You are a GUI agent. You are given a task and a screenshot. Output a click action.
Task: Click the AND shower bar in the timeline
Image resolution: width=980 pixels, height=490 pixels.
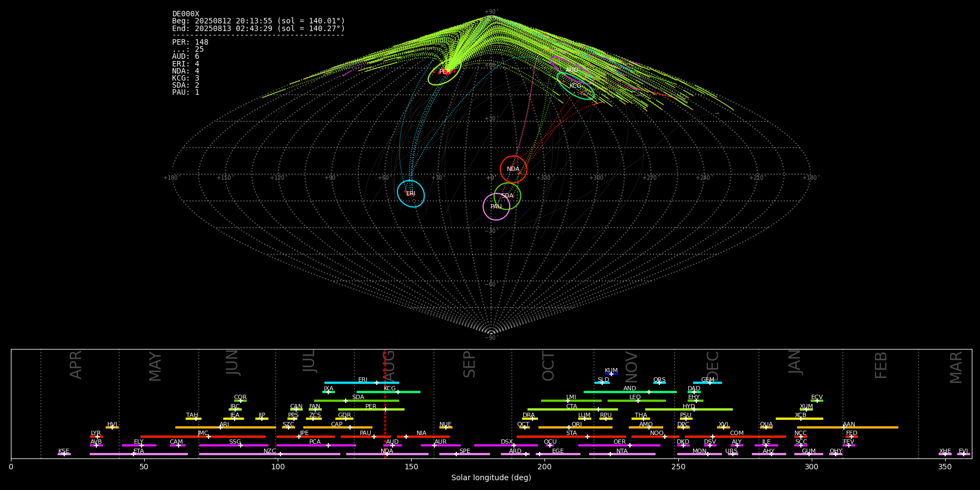[x=630, y=391]
